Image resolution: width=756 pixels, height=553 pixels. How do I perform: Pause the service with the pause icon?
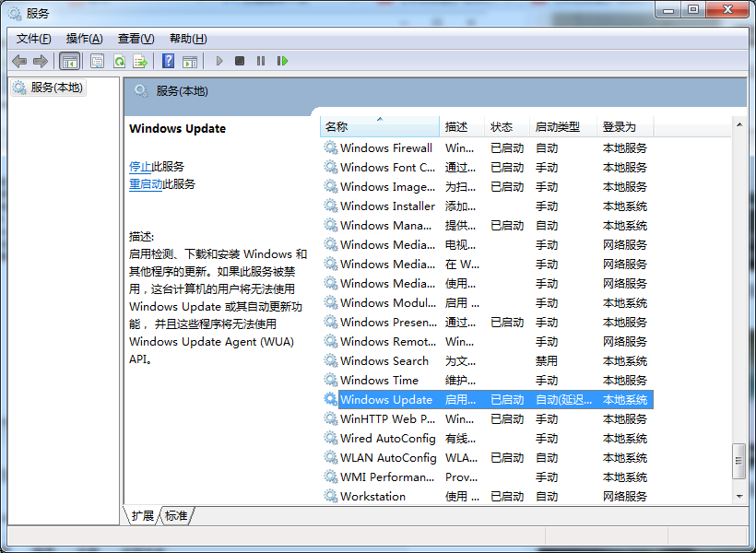(261, 61)
